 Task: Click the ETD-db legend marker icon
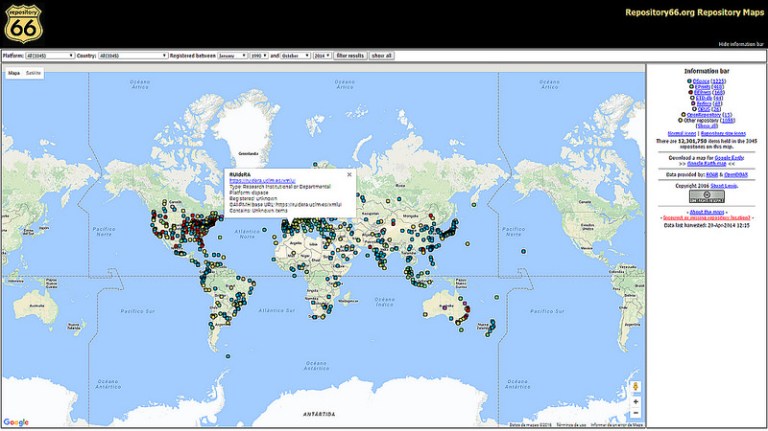click(693, 98)
